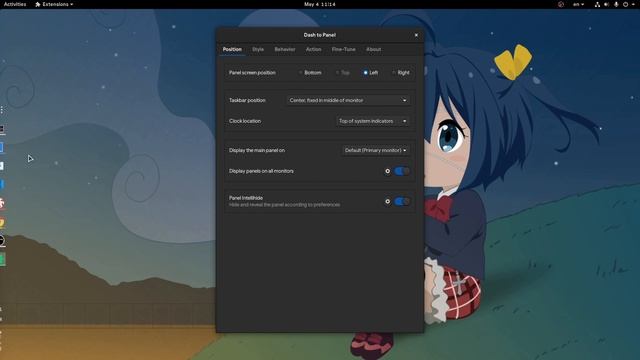Click 'Hide and reveal the panel' description text
Image resolution: width=640 pixels, height=360 pixels.
coord(284,204)
